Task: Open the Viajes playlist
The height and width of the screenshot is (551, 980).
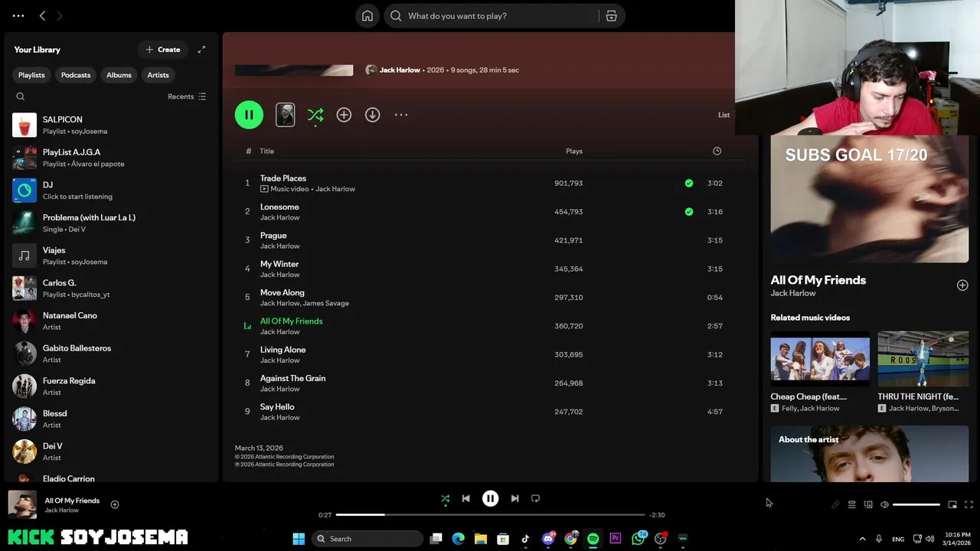Action: [111, 256]
